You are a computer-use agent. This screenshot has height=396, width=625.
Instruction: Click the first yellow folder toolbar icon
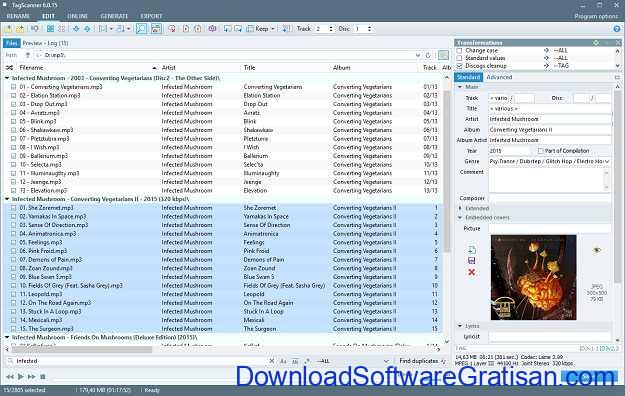(8, 29)
